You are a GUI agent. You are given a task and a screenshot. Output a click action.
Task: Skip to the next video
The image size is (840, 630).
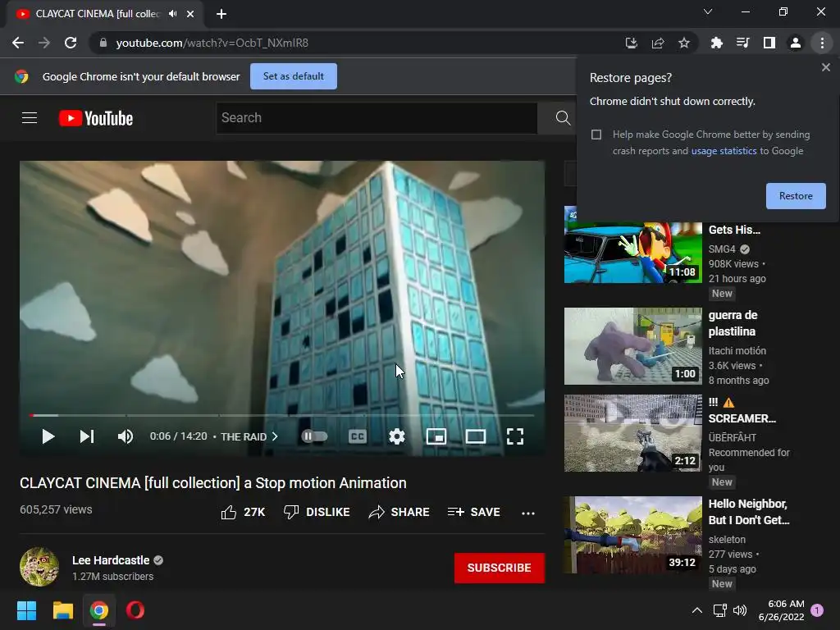87,436
